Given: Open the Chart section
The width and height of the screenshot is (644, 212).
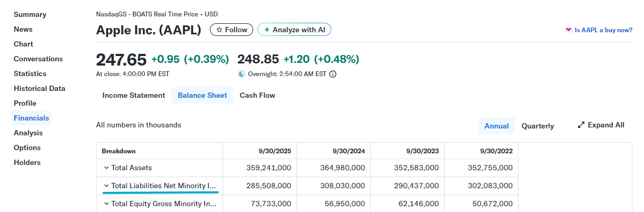Looking at the screenshot, I should [x=23, y=44].
